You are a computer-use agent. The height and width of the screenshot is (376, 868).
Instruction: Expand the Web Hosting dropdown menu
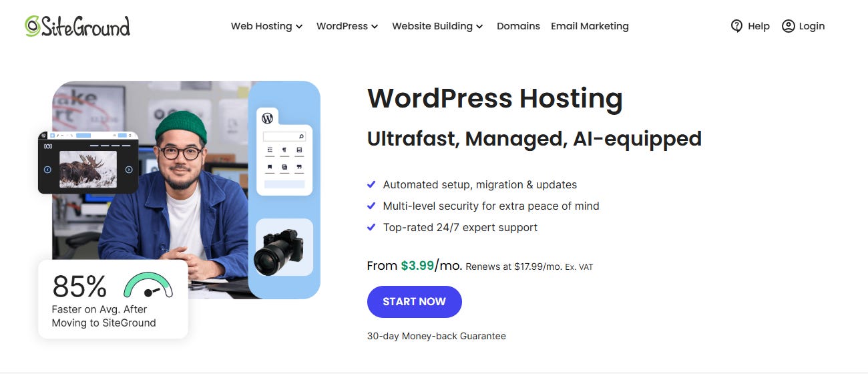266,26
